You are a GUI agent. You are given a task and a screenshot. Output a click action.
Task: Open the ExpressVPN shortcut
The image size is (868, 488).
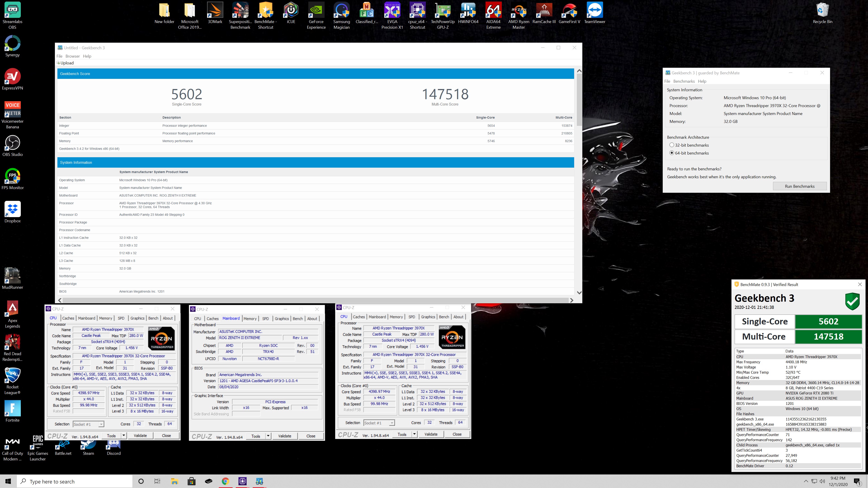12,79
